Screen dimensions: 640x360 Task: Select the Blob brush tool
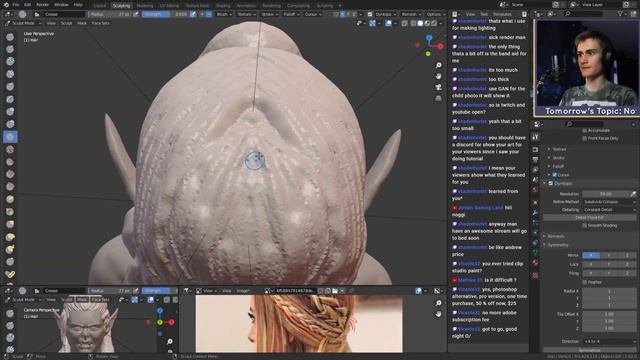coord(10,124)
